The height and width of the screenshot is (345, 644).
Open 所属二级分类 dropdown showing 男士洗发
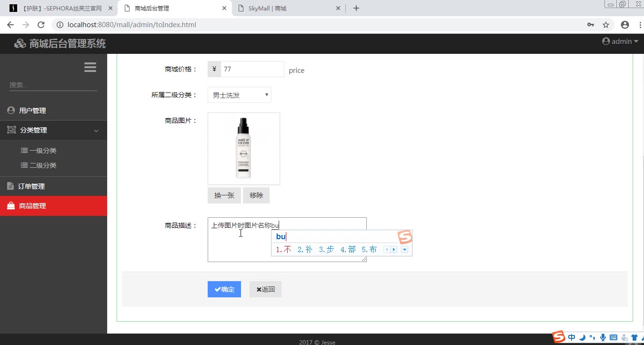(x=240, y=95)
